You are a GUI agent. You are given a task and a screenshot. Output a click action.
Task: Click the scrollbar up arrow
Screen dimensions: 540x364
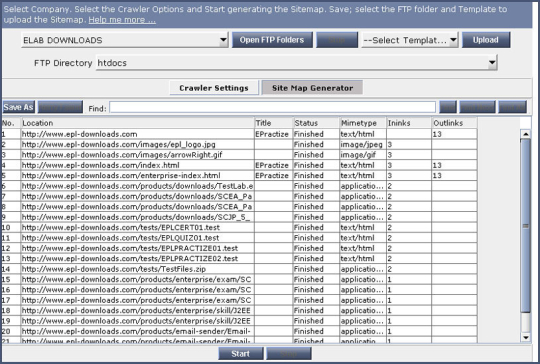point(526,134)
